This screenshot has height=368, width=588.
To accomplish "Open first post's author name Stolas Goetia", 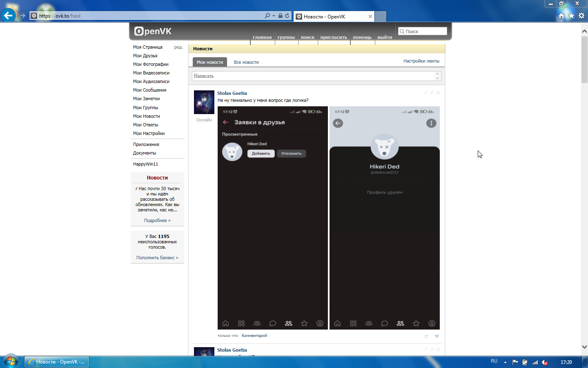I will 232,93.
